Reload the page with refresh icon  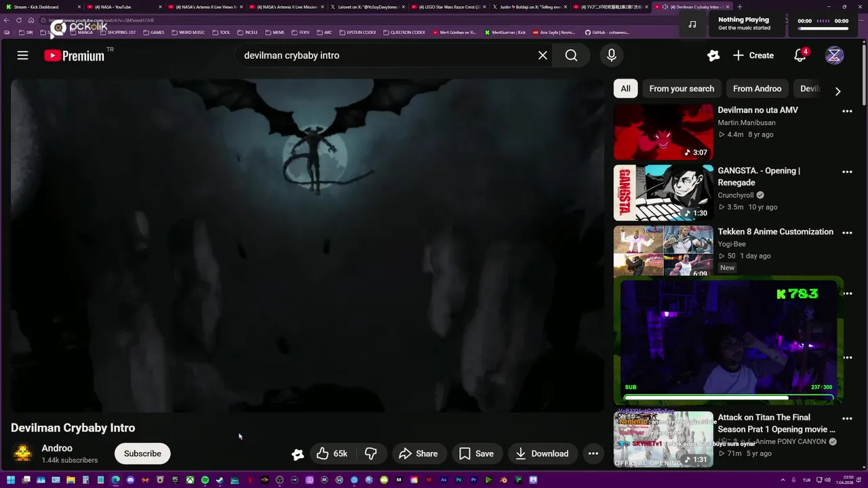19,20
